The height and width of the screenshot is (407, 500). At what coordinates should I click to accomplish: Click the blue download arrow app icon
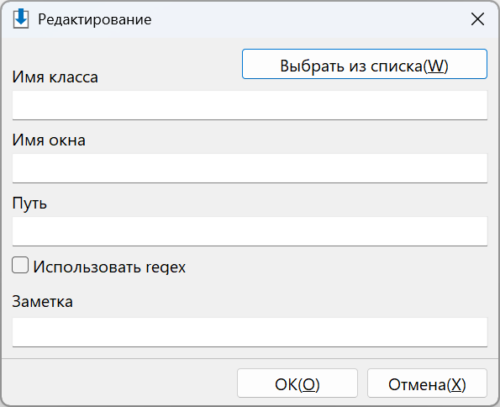point(21,19)
